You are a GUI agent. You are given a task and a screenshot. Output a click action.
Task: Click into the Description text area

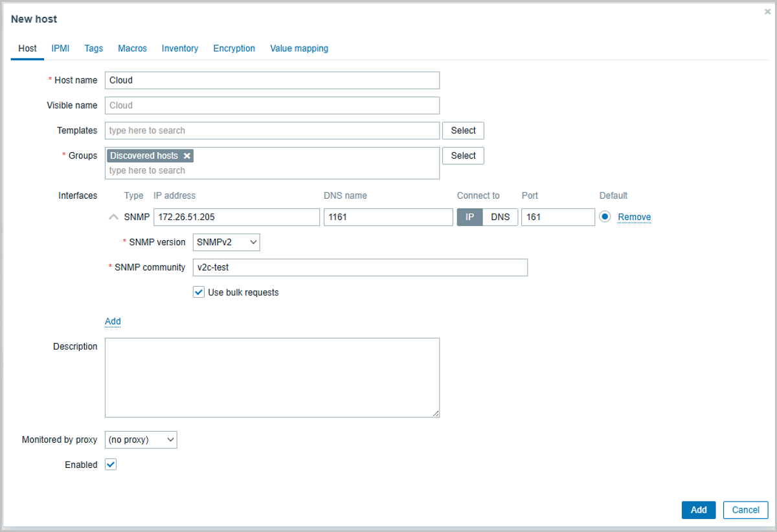click(272, 377)
